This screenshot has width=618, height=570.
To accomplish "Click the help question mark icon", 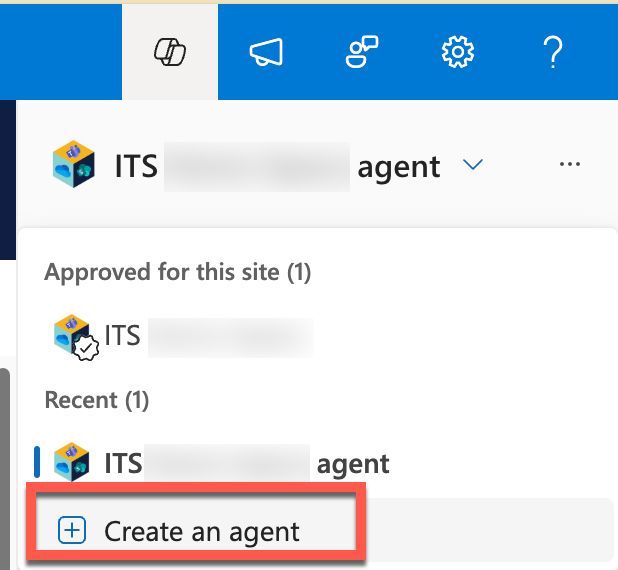I will pyautogui.click(x=553, y=52).
